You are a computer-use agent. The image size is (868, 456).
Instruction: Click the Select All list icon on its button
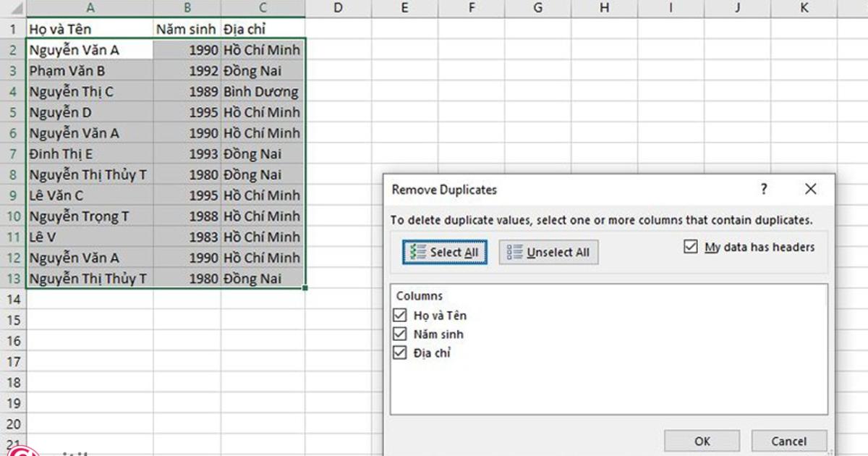(416, 252)
